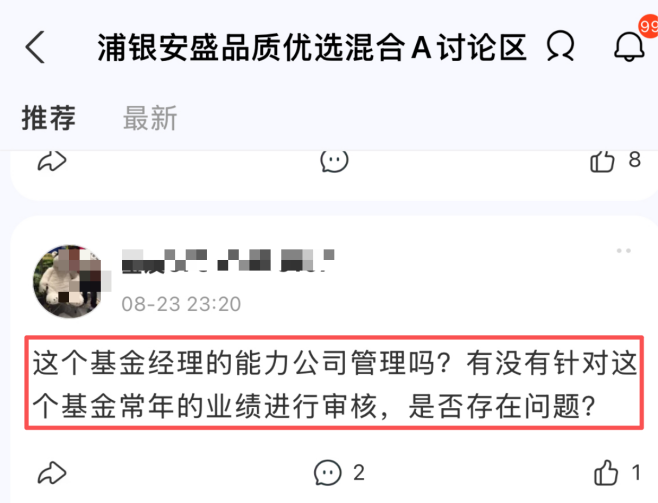This screenshot has width=658, height=503.
Task: Like the upper post with 8 likes
Action: coord(602,161)
